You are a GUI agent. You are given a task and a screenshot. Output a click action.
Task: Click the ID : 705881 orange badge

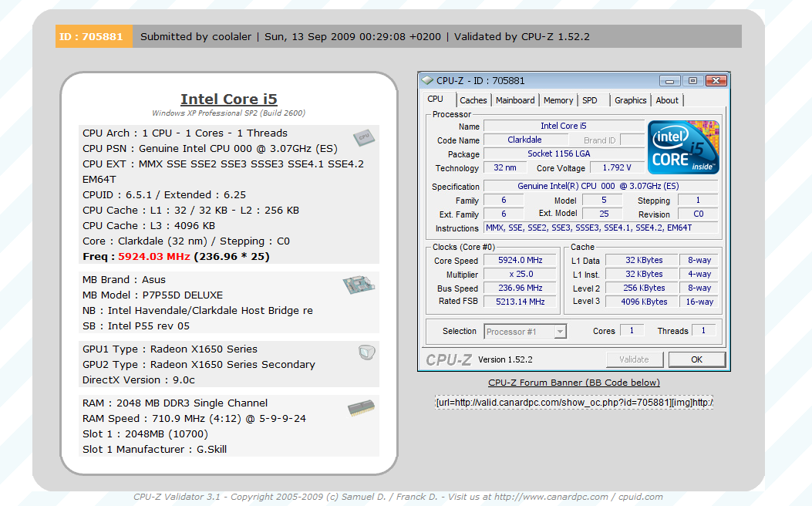[x=94, y=37]
